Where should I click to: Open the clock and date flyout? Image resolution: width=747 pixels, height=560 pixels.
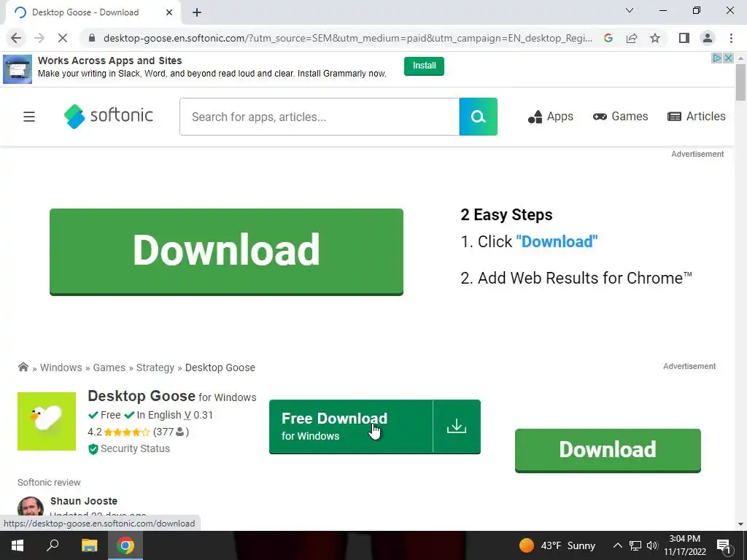click(684, 545)
